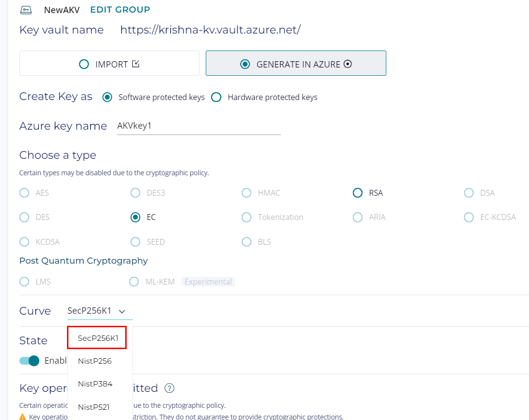Viewport: 529px width, 420px height.
Task: Open help tooltip for key operations permitted
Action: (x=169, y=388)
